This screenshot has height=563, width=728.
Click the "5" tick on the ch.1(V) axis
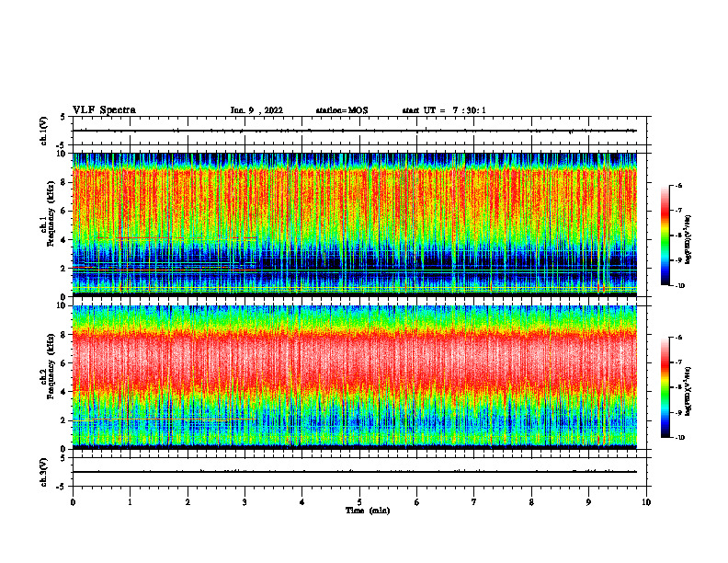click(x=63, y=117)
